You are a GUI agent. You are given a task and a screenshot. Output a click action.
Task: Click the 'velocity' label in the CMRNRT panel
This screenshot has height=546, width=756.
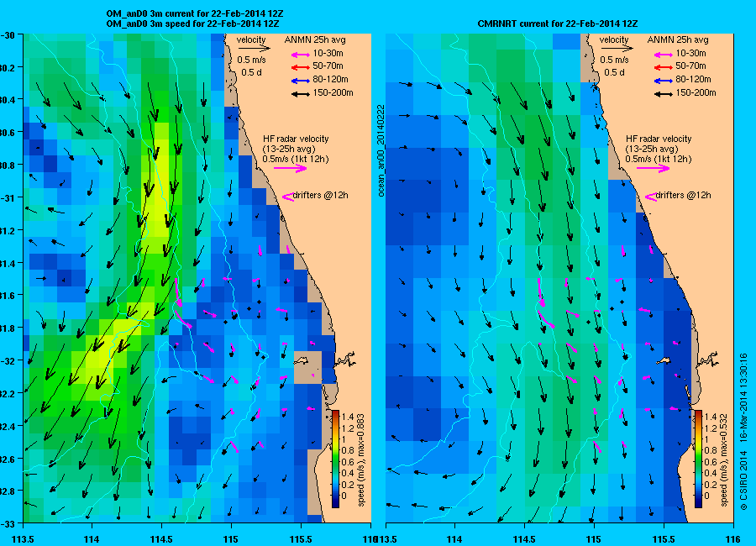[614, 39]
